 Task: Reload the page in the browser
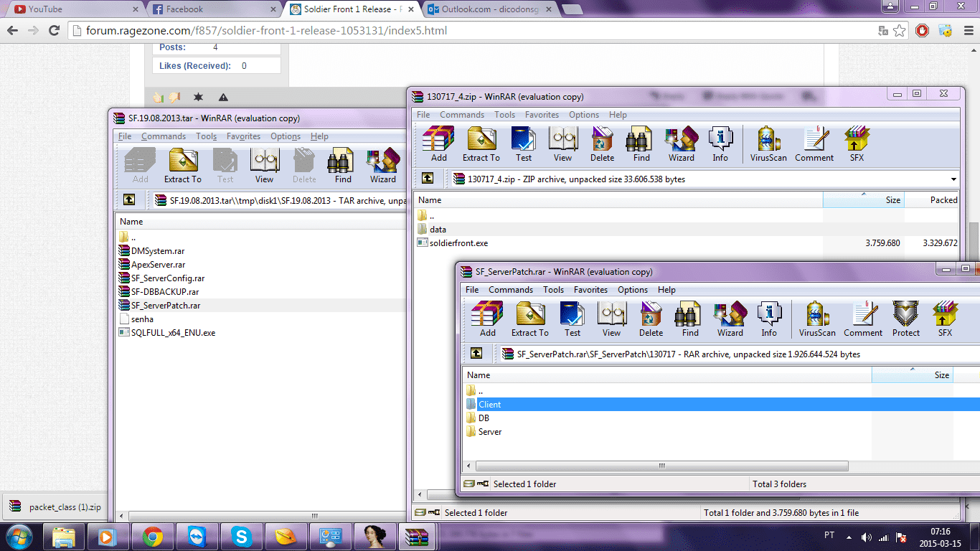tap(54, 31)
